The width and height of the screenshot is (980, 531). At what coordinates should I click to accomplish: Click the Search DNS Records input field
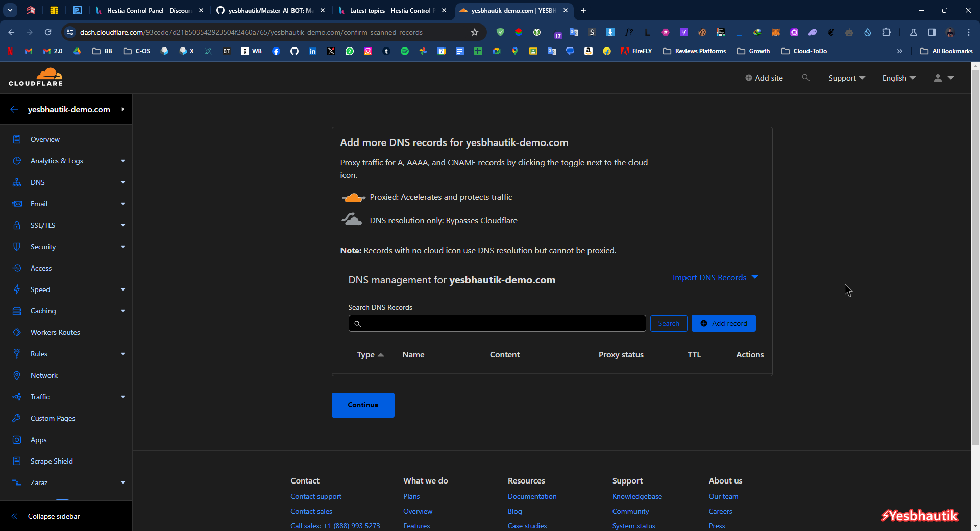pos(497,323)
